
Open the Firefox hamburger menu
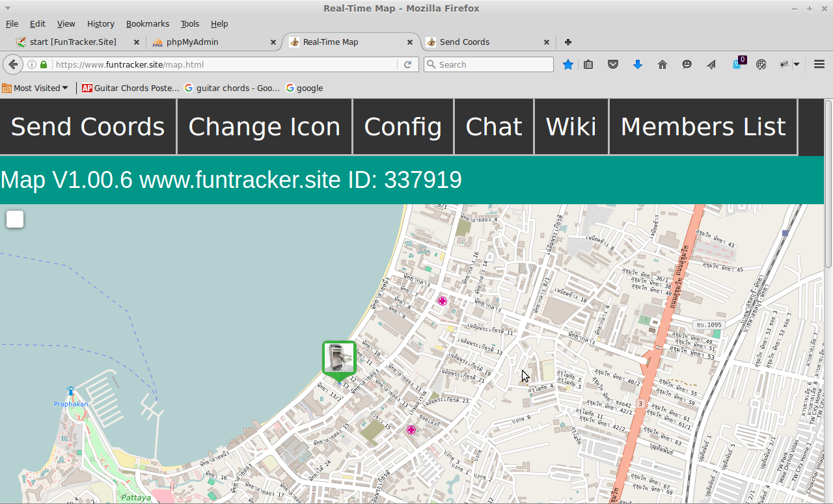pos(819,64)
